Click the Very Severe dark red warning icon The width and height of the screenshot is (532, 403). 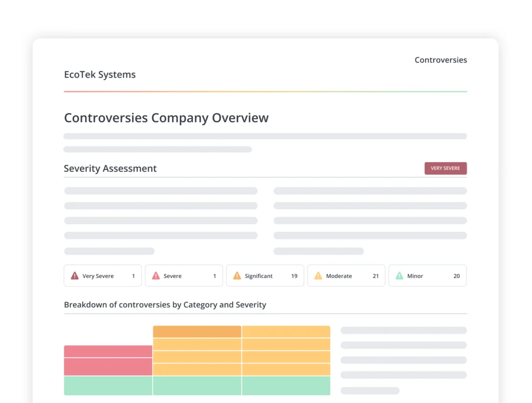pos(75,276)
